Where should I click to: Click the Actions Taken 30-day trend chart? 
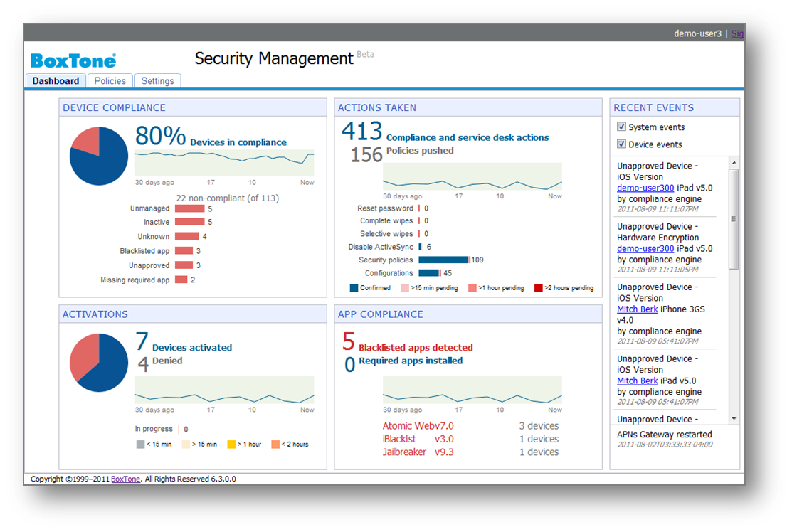click(x=472, y=176)
